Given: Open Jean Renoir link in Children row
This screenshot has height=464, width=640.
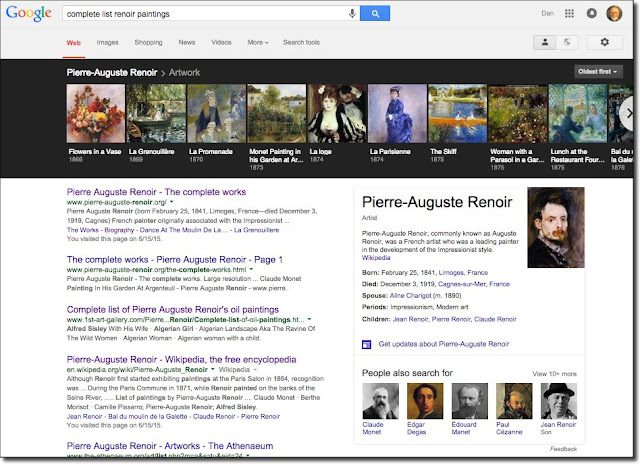Looking at the screenshot, I should point(411,319).
